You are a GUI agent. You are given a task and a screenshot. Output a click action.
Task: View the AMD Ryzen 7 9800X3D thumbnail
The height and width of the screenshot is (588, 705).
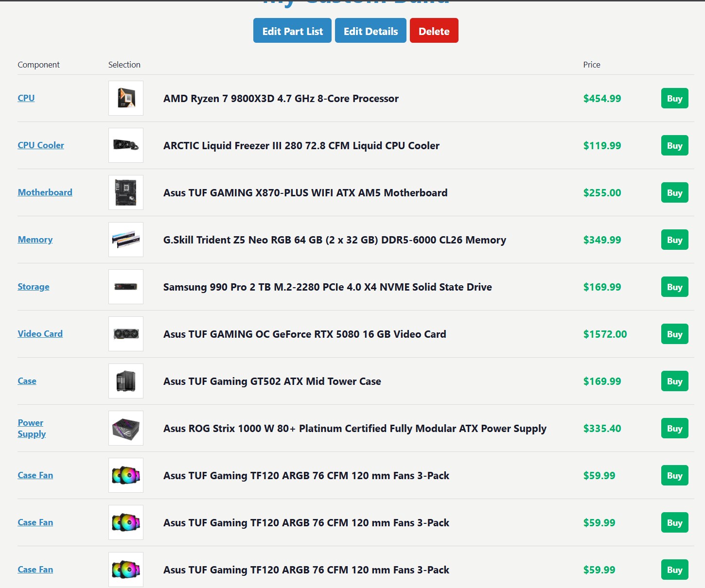(x=126, y=98)
